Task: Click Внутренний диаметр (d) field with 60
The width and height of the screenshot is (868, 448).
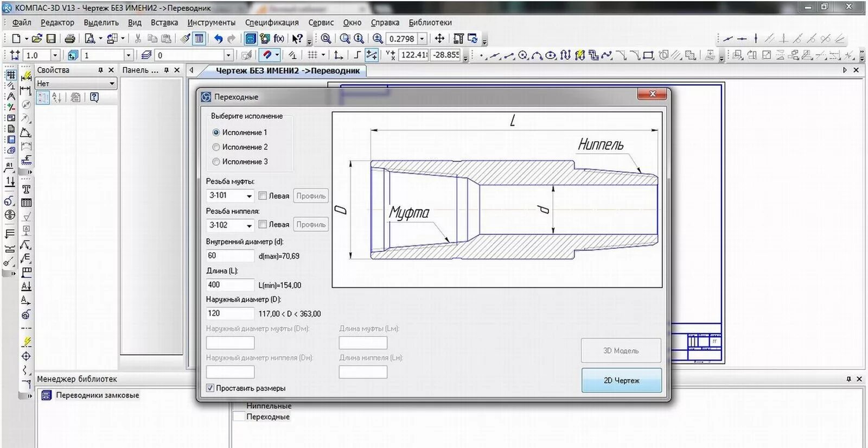Action: point(230,255)
